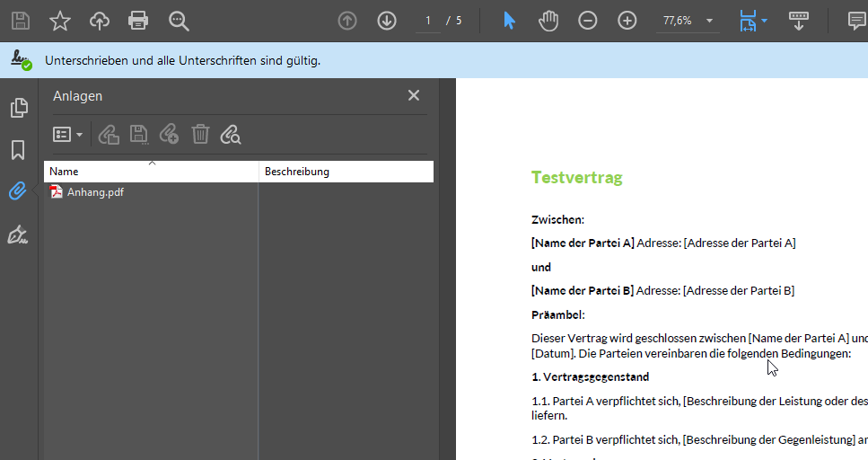The image size is (868, 460).
Task: Activate the arrow selection tool
Action: pos(509,21)
